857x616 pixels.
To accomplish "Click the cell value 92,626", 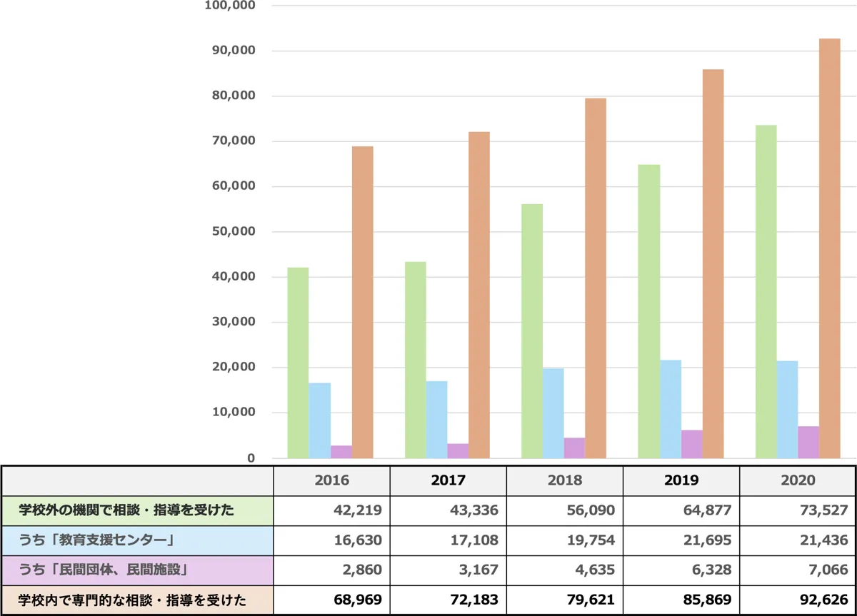I will tap(823, 601).
